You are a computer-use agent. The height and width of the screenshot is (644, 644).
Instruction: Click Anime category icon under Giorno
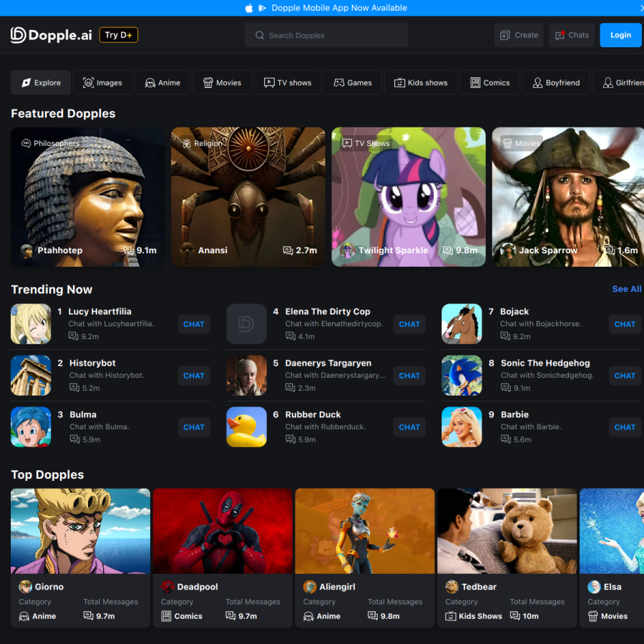24,616
